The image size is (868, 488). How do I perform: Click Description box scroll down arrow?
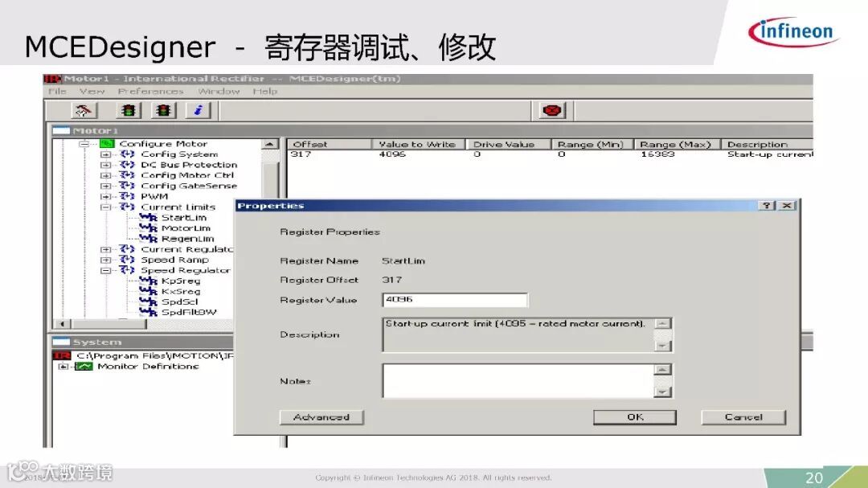click(662, 346)
